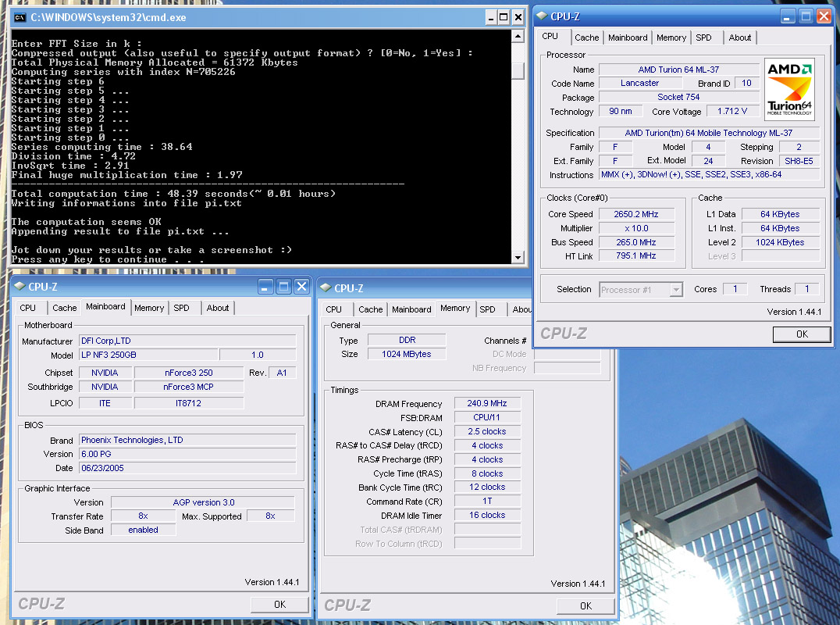
Task: Open Memory tab in Mainboard CPU-Z window
Action: [x=149, y=309]
